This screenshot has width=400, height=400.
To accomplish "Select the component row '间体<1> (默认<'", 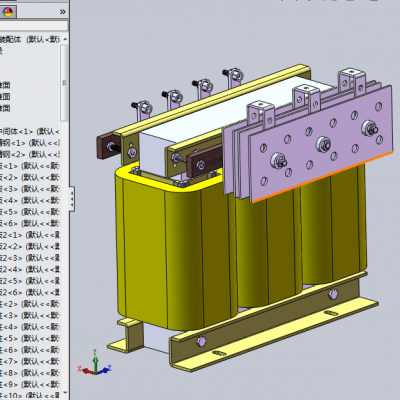I will pyautogui.click(x=30, y=131).
